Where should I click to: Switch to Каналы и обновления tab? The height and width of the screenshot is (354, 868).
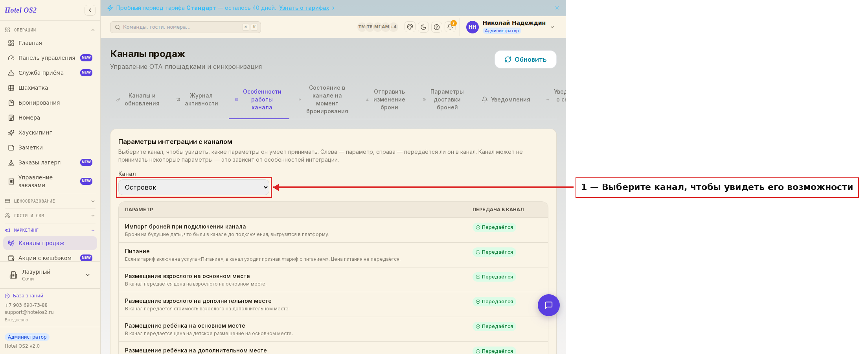[x=138, y=100]
